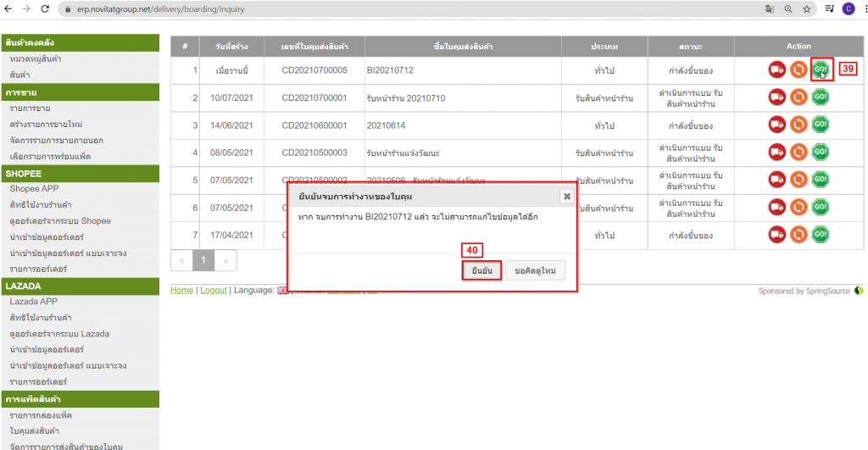Viewport: 868px width, 450px height.
Task: Open Shopee APP in the sidebar
Action: [x=33, y=189]
